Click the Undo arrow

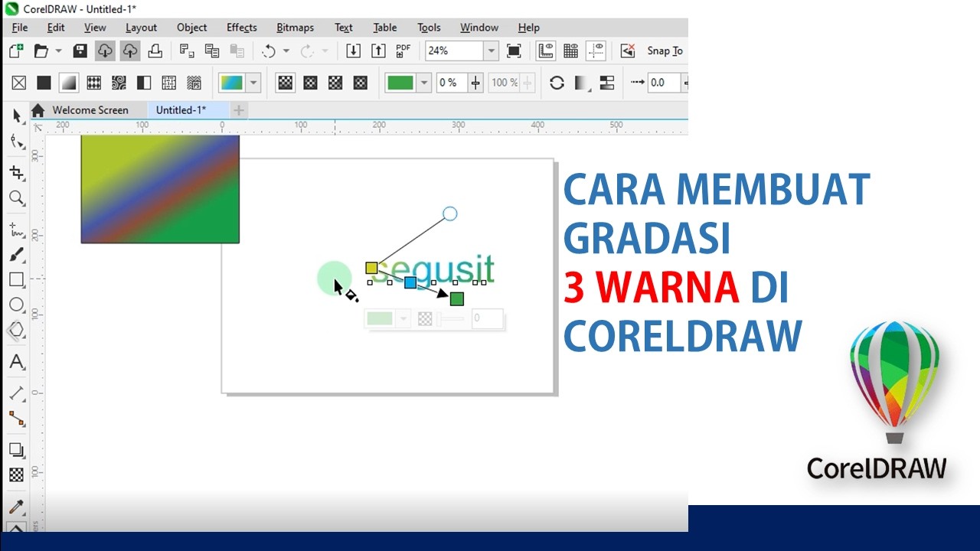tap(269, 51)
